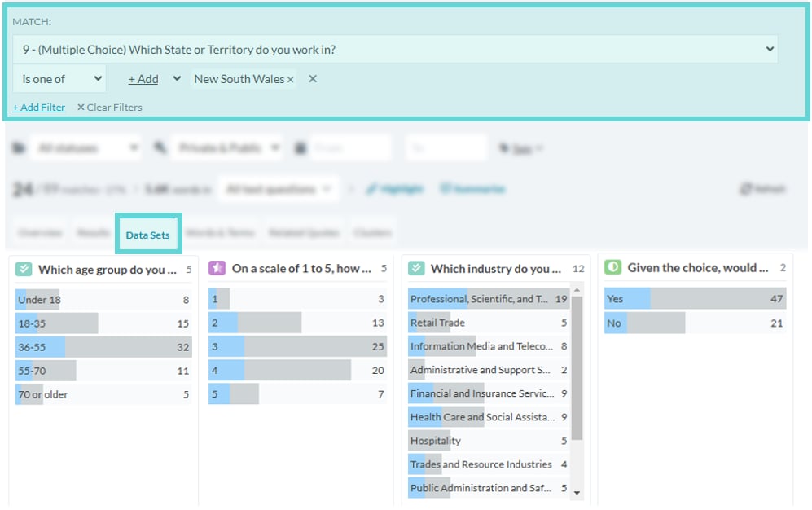
Task: Open the 'On a scale of 1 to 5, how ...' title
Action: point(301,269)
